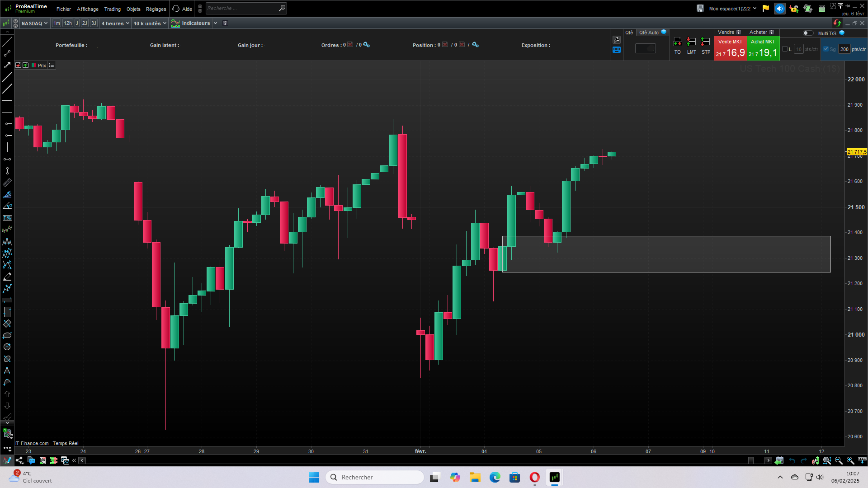Uncheck the Sg stop checkbox
Viewport: 868px width, 488px height.
pos(826,49)
